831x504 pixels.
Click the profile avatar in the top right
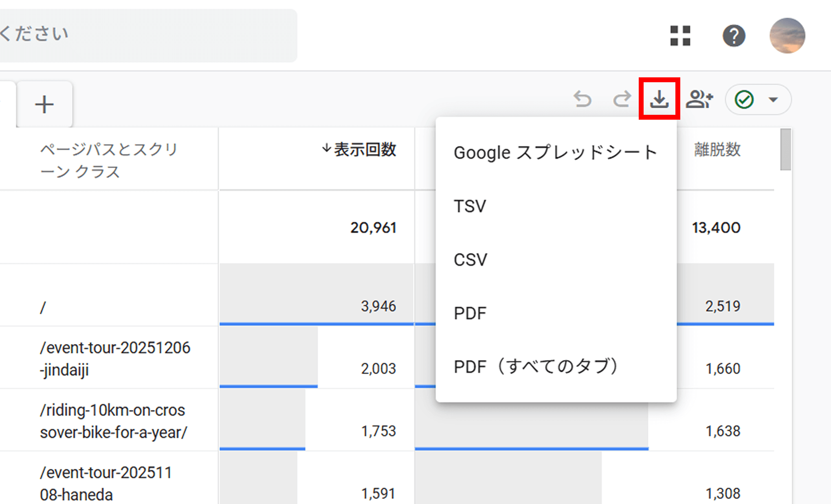click(x=788, y=36)
